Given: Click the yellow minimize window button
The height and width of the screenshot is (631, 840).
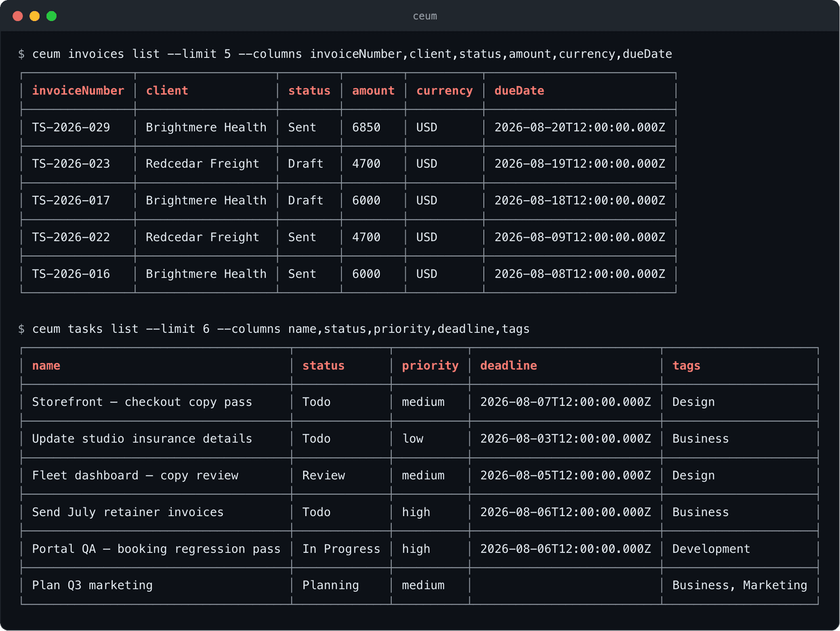Looking at the screenshot, I should 35,16.
